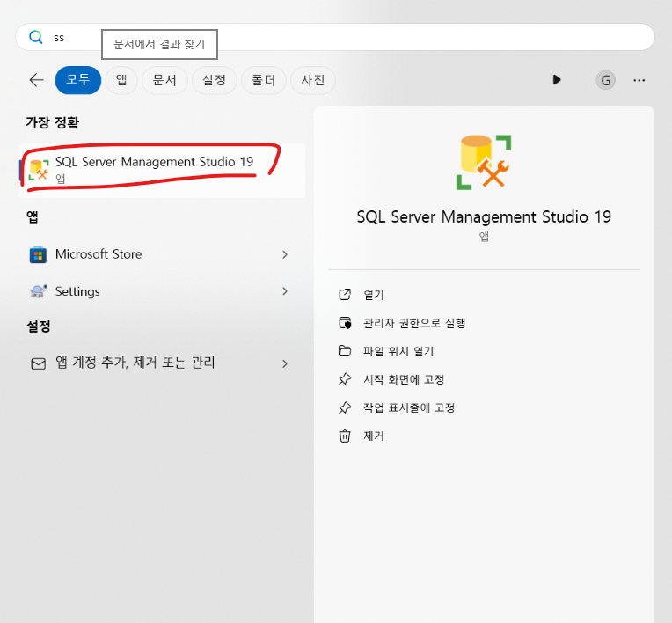Image resolution: width=672 pixels, height=623 pixels.
Task: Select the 모두 filter tab
Action: (x=78, y=80)
